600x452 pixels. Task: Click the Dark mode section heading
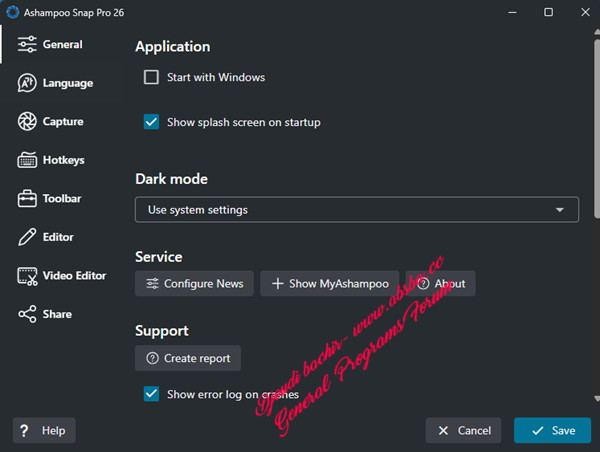click(171, 179)
